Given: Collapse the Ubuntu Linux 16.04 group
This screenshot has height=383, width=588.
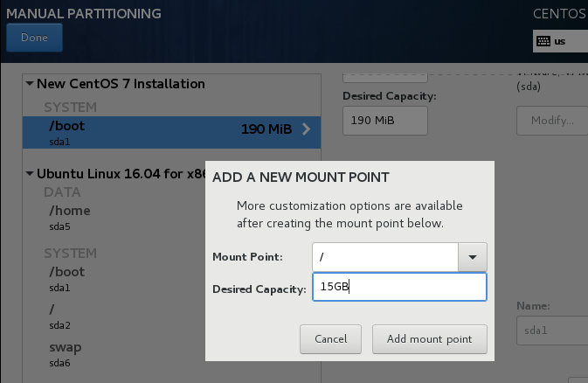Looking at the screenshot, I should pos(30,173).
